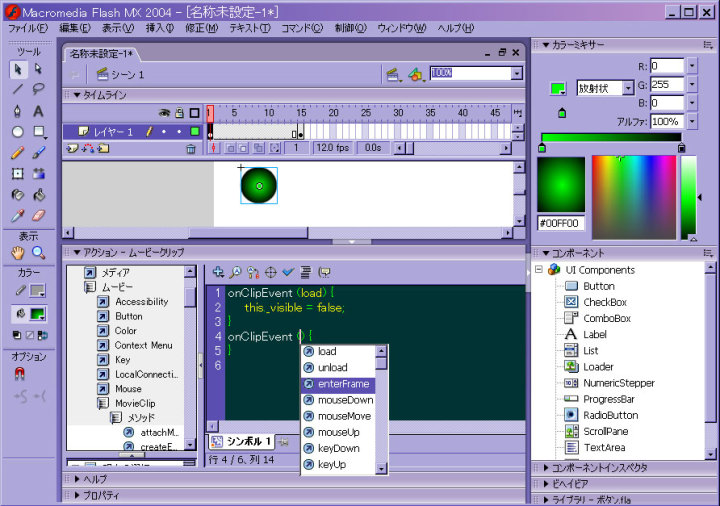The height and width of the screenshot is (506, 720).
Task: Open the Alpha 100% slider arrow
Action: 692,121
